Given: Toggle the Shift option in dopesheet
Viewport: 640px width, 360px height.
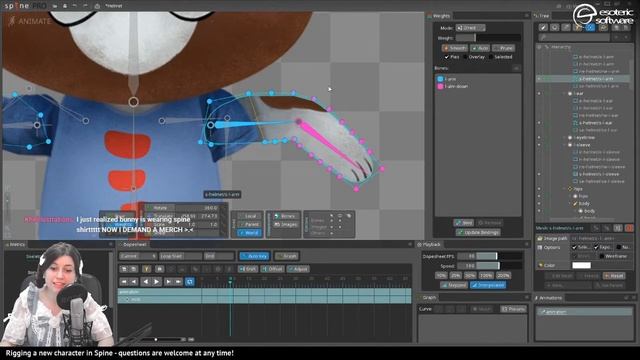Looking at the screenshot, I should pos(248,269).
